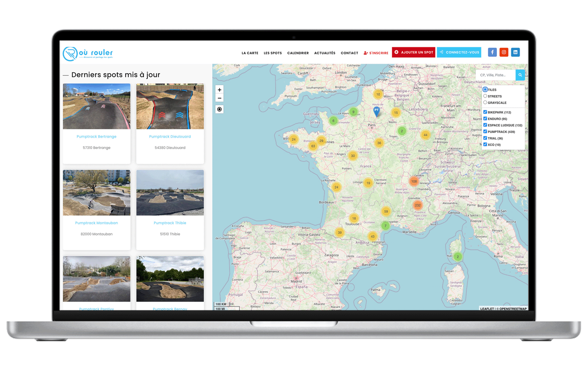The image size is (588, 367).
Task: Open the LES SPOTS menu
Action: (273, 53)
